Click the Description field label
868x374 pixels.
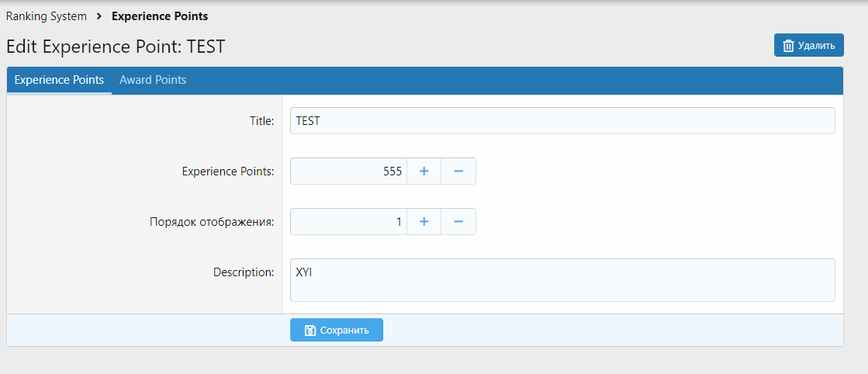tap(244, 272)
